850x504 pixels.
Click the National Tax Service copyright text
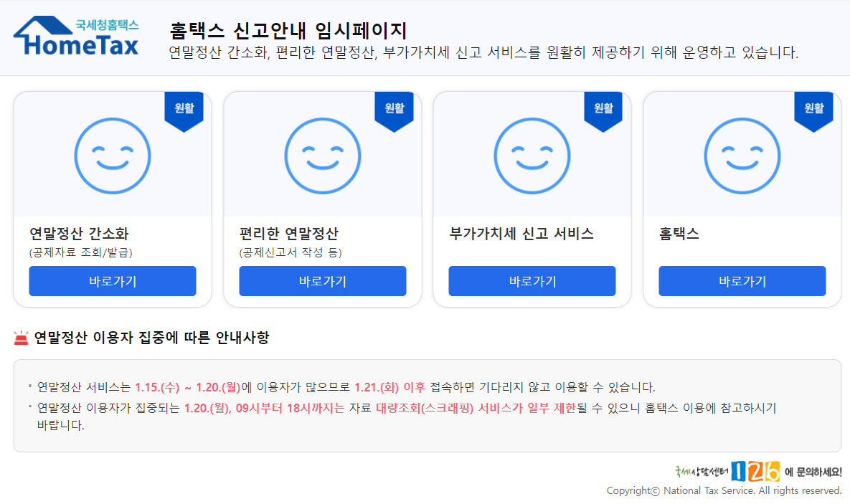point(724,490)
